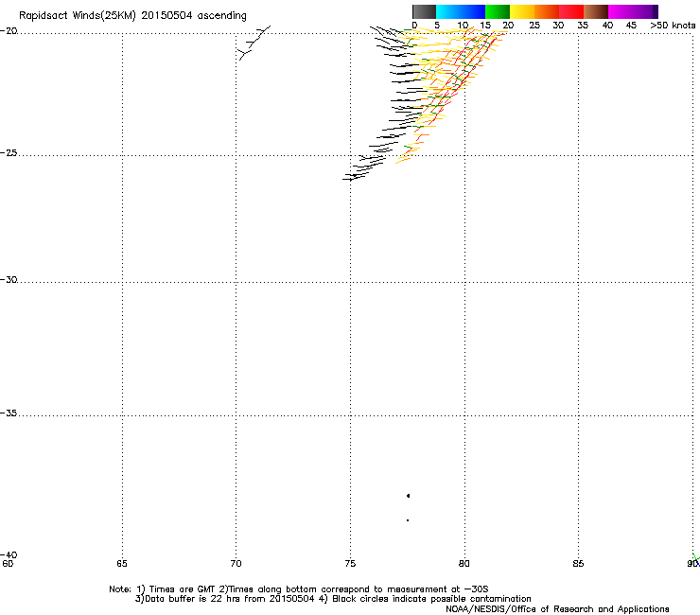Click the 'Times are GMT' note line
Screen dimensions: 700x615
(x=298, y=589)
